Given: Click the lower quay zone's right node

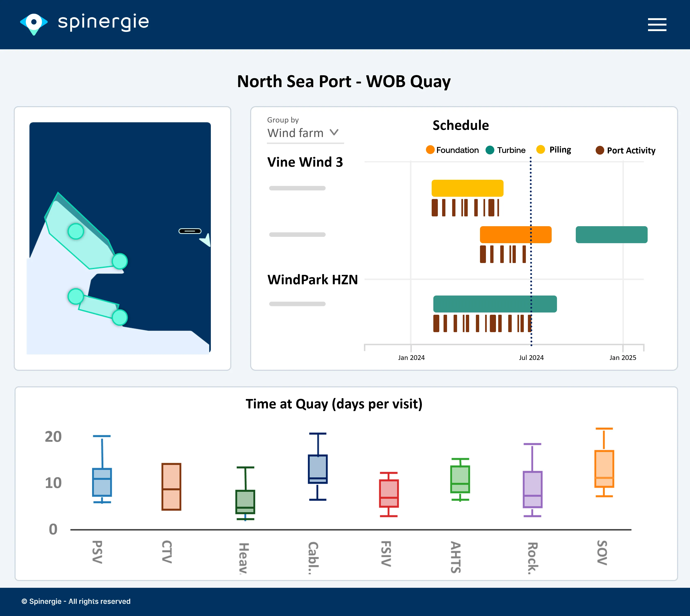Looking at the screenshot, I should [120, 317].
